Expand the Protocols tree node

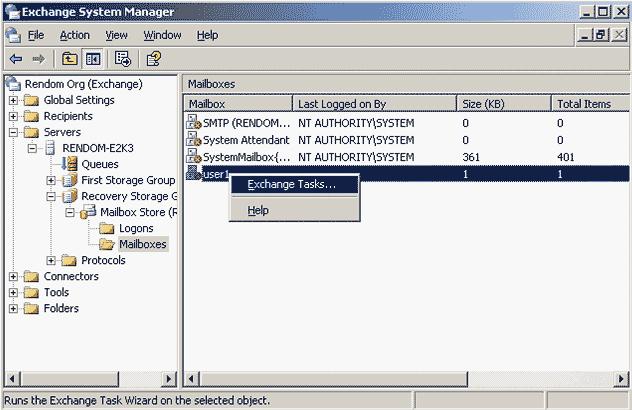[51, 260]
